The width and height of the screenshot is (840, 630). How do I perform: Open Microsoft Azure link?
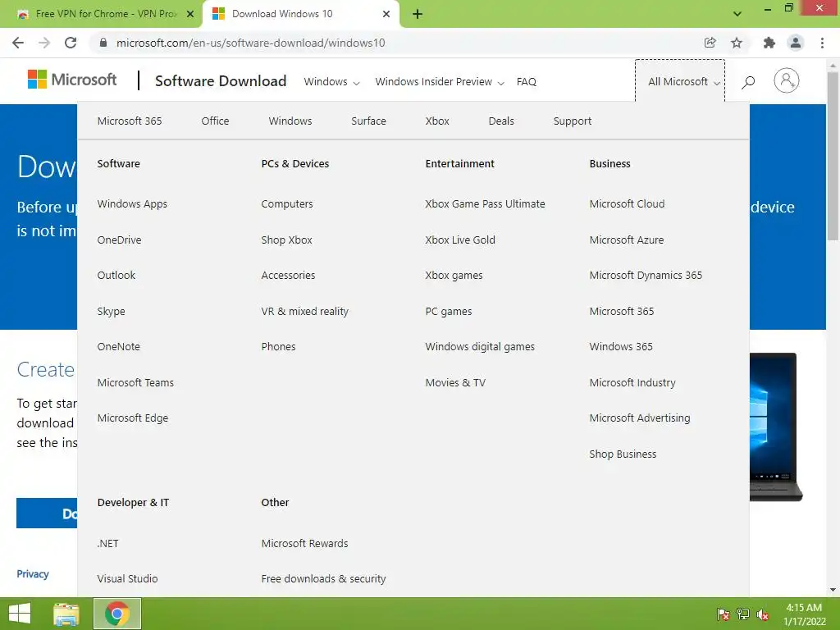pyautogui.click(x=627, y=240)
